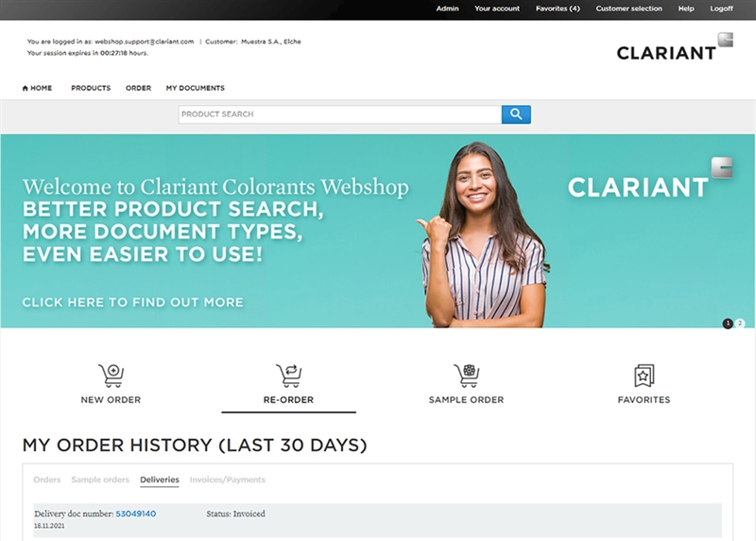The width and height of the screenshot is (756, 541).
Task: Go to banner slide 2 indicator
Action: click(x=740, y=323)
